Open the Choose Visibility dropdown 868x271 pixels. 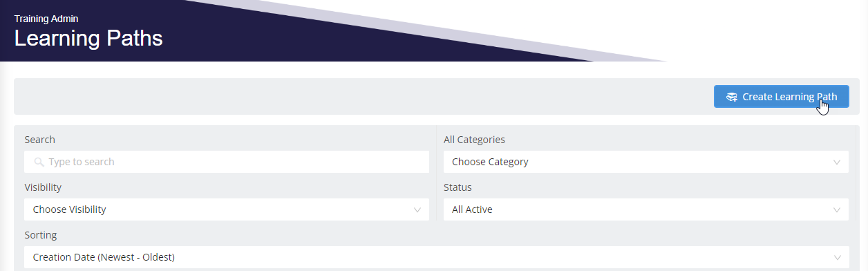[x=227, y=209]
